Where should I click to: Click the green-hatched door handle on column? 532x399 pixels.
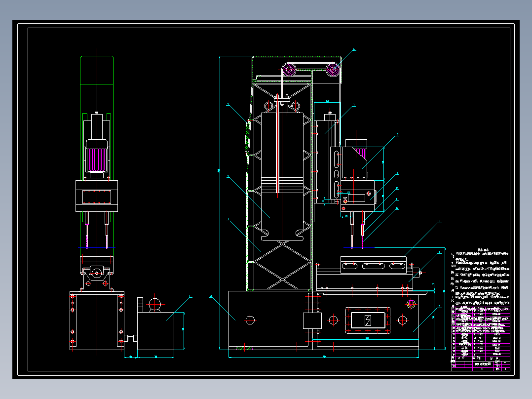[248, 136]
